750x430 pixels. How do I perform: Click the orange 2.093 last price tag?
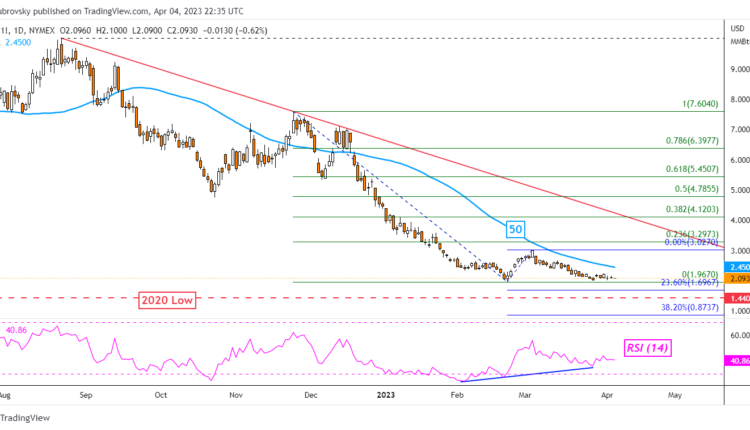[738, 279]
